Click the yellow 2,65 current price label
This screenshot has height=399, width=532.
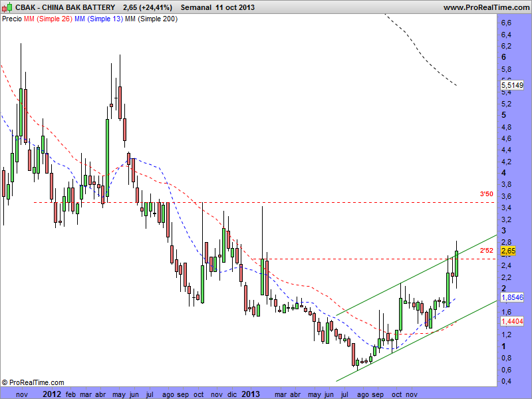508,251
